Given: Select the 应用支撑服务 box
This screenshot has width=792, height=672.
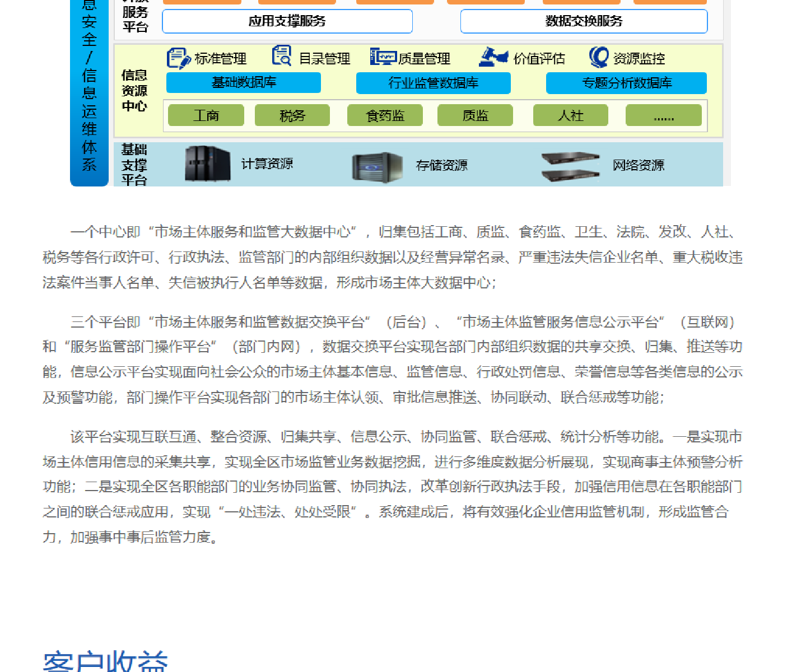Looking at the screenshot, I should (x=287, y=21).
